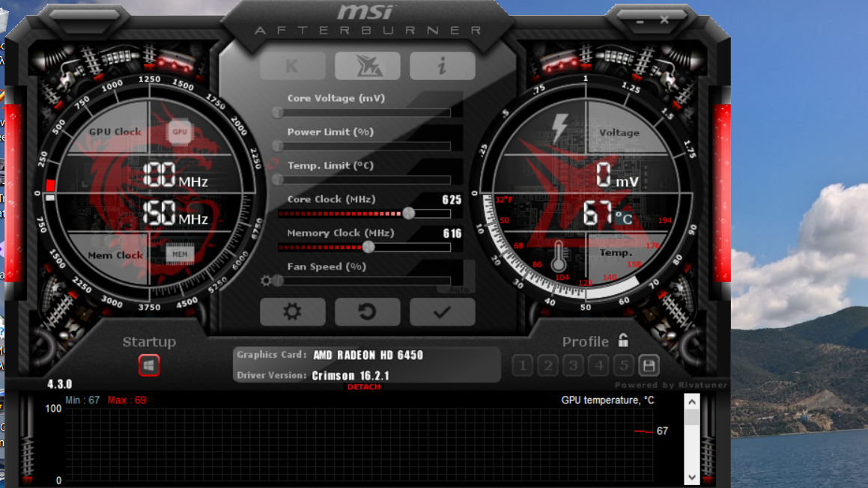868x488 pixels.
Task: Toggle the Windows Startup apply button
Action: [149, 365]
